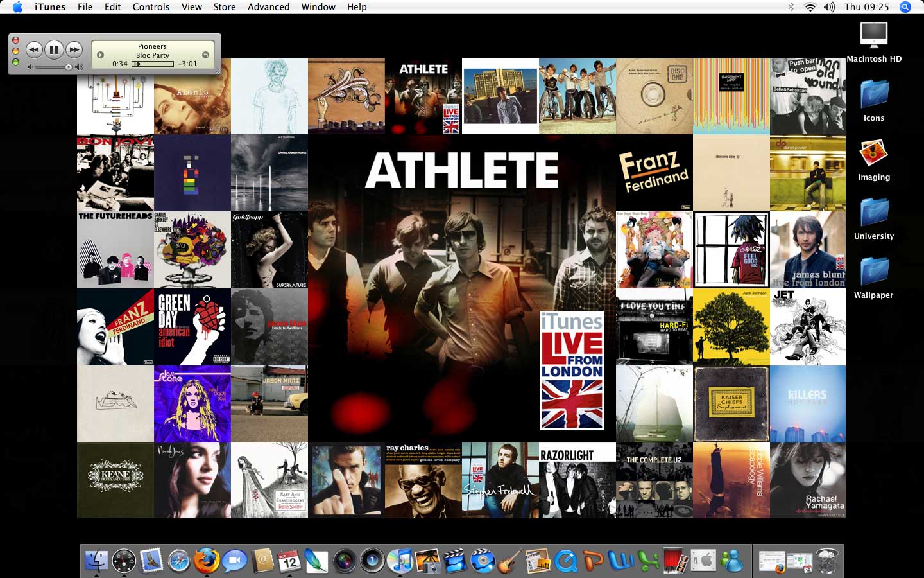The image size is (924, 578).
Task: Click the -3:01 remaining time
Action: tap(188, 64)
